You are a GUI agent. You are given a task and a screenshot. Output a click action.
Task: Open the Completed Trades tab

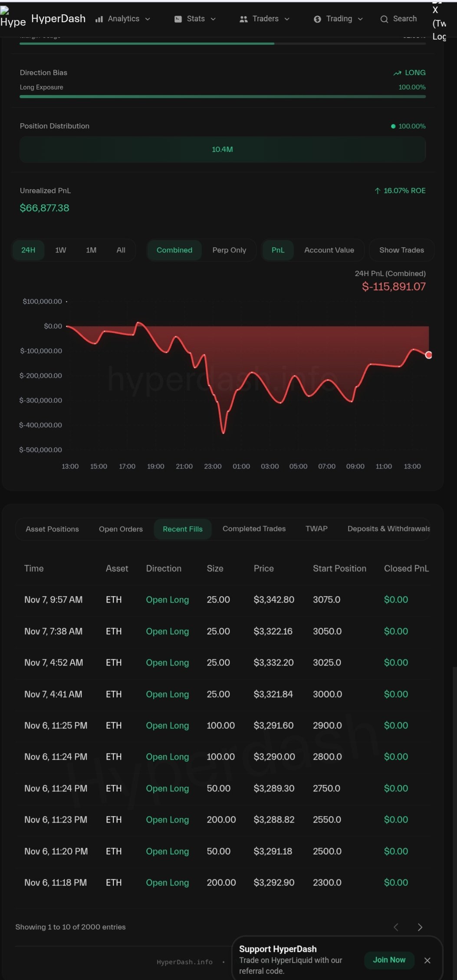(x=254, y=529)
